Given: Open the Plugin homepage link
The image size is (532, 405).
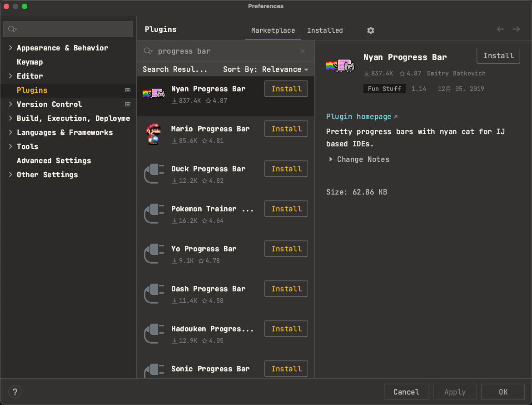Looking at the screenshot, I should 362,117.
